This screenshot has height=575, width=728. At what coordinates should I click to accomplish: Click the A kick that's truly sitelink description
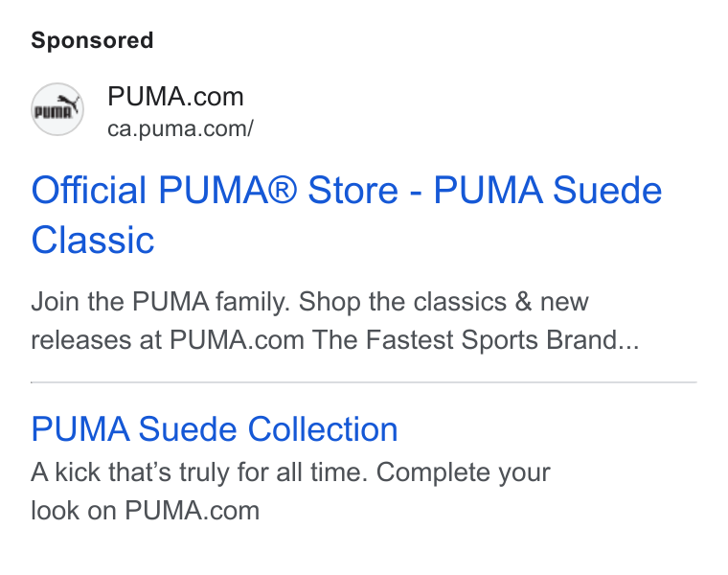(x=290, y=472)
